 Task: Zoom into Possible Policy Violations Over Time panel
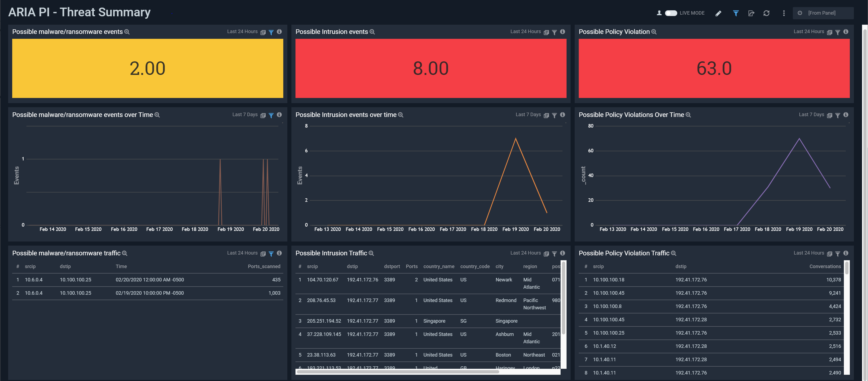688,115
